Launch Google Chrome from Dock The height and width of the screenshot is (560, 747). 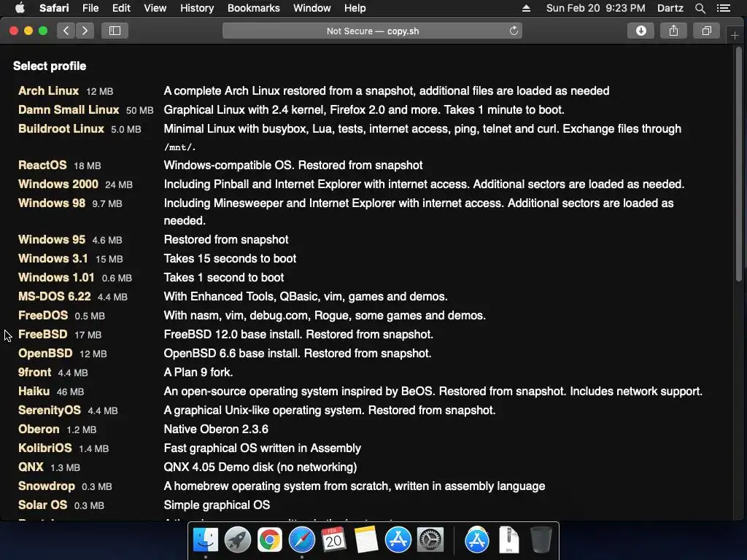pyautogui.click(x=270, y=540)
